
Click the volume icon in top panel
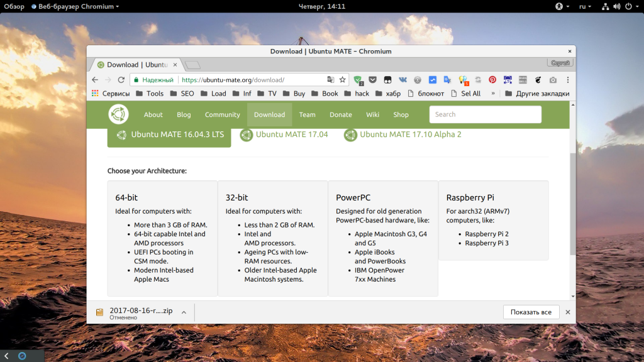(x=617, y=6)
